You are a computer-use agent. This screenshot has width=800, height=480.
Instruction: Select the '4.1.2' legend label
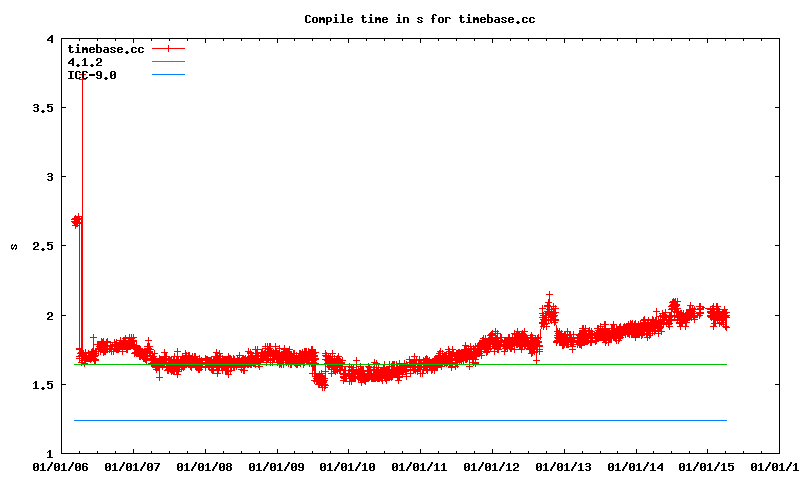[x=85, y=61]
